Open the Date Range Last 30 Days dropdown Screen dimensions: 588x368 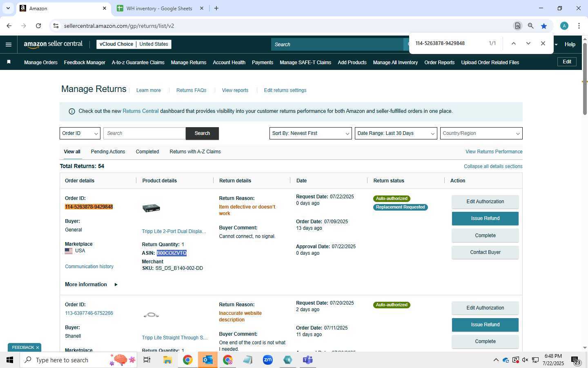[396, 133]
